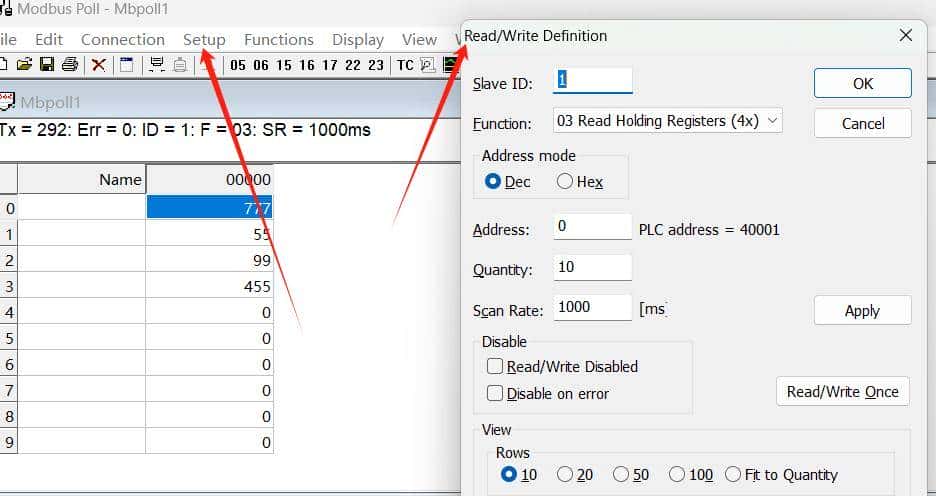Save with the floppy disk toolbar icon
This screenshot has height=496, width=936.
(47, 64)
